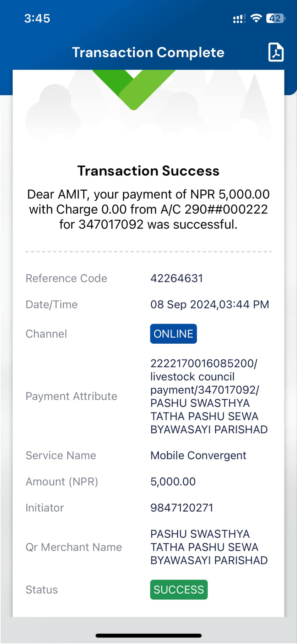Tap the cellular signal bars
The image size is (297, 644).
tap(239, 19)
